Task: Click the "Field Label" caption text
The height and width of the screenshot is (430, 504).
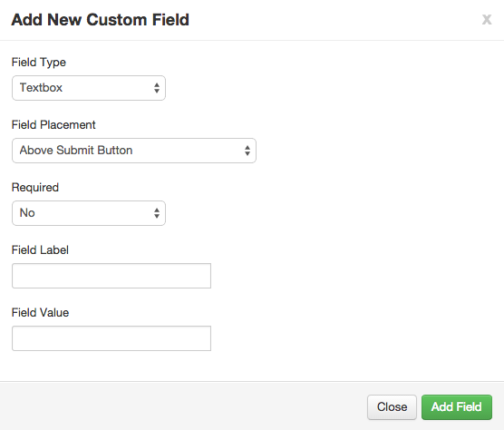Action: tap(40, 249)
